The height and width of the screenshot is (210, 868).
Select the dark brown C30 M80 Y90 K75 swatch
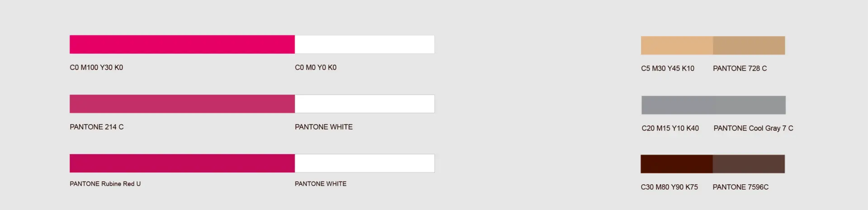(x=677, y=164)
